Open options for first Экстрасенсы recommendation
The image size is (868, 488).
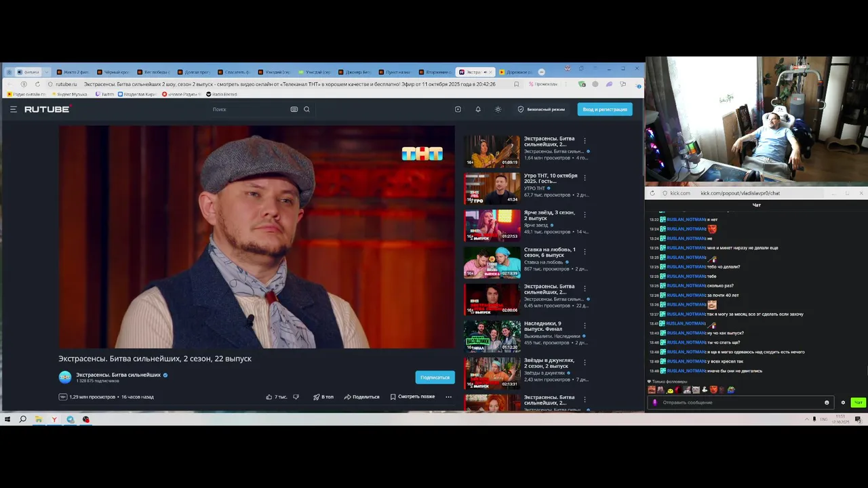click(585, 141)
